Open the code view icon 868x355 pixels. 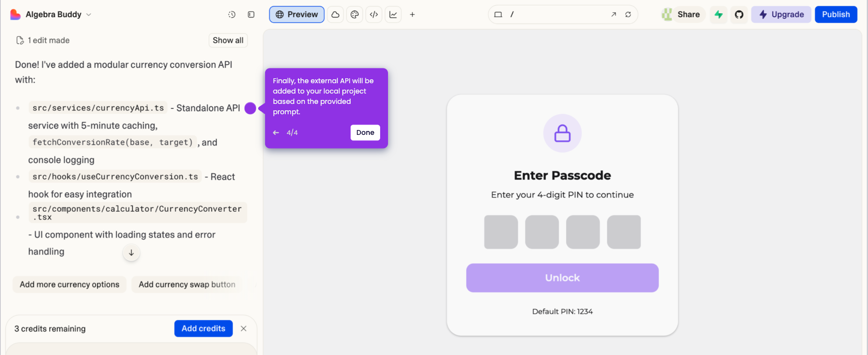click(x=374, y=15)
